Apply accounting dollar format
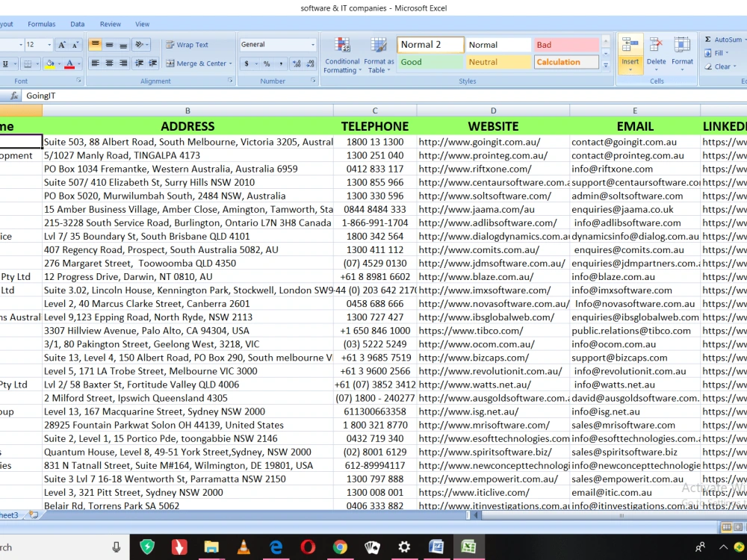The height and width of the screenshot is (560, 747). pos(247,63)
